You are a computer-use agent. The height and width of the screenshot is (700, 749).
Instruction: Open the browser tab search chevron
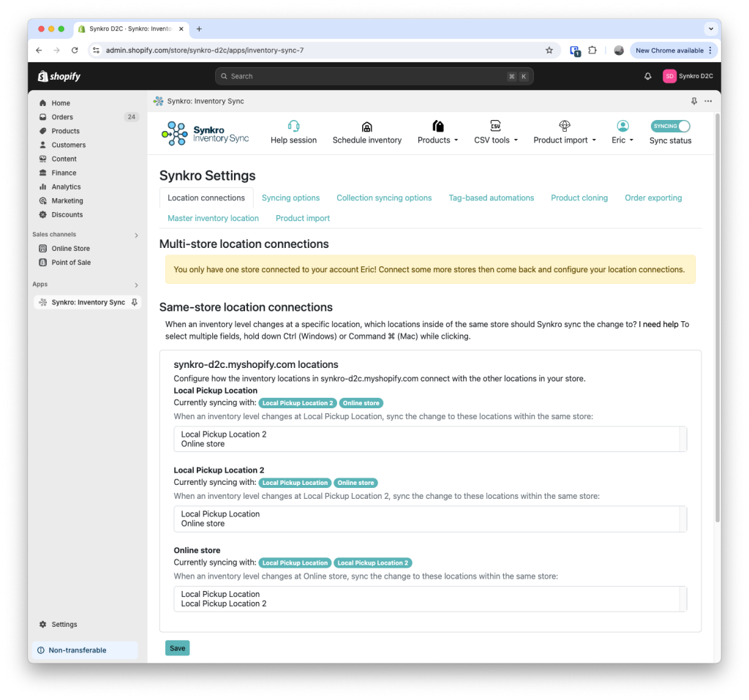tap(711, 29)
